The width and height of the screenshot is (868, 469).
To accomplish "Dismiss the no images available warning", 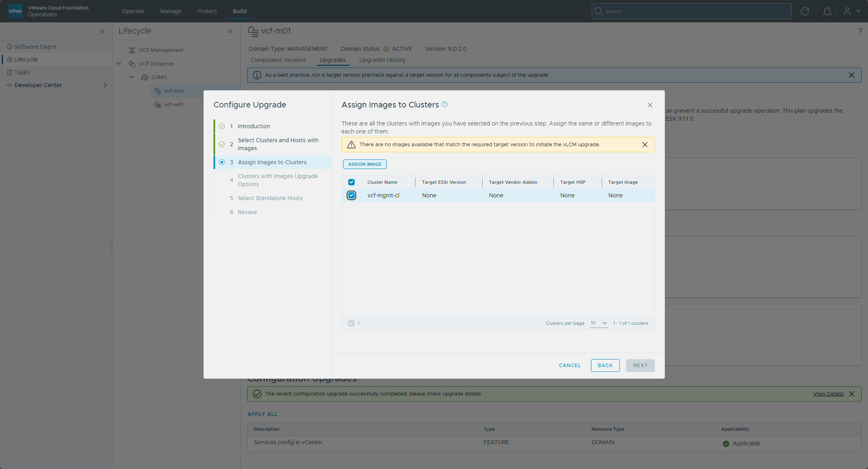I will pyautogui.click(x=645, y=145).
